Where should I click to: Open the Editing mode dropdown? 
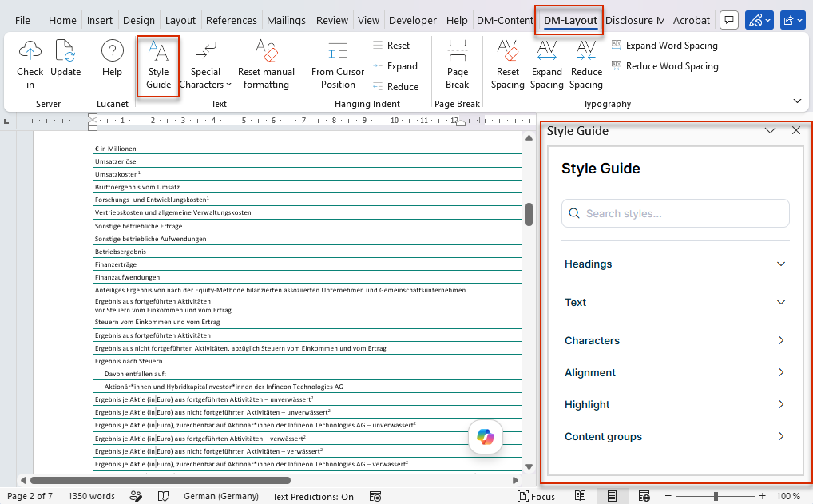(759, 20)
